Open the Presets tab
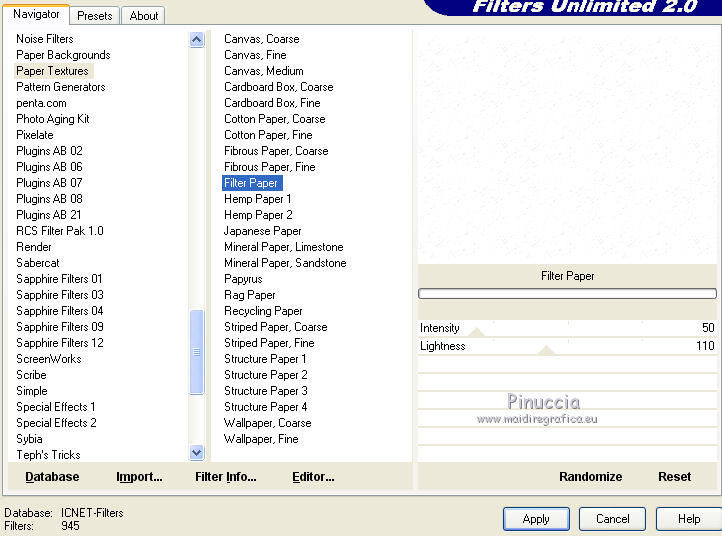 94,16
